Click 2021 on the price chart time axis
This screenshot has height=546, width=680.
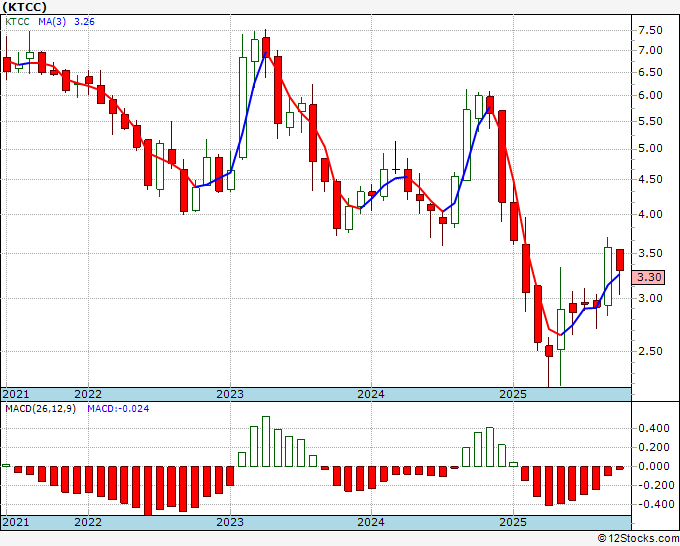tap(16, 394)
